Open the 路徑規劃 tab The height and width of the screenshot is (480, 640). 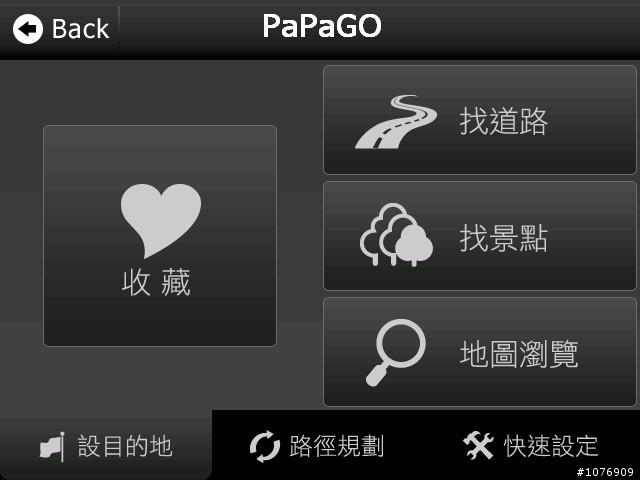(x=317, y=446)
